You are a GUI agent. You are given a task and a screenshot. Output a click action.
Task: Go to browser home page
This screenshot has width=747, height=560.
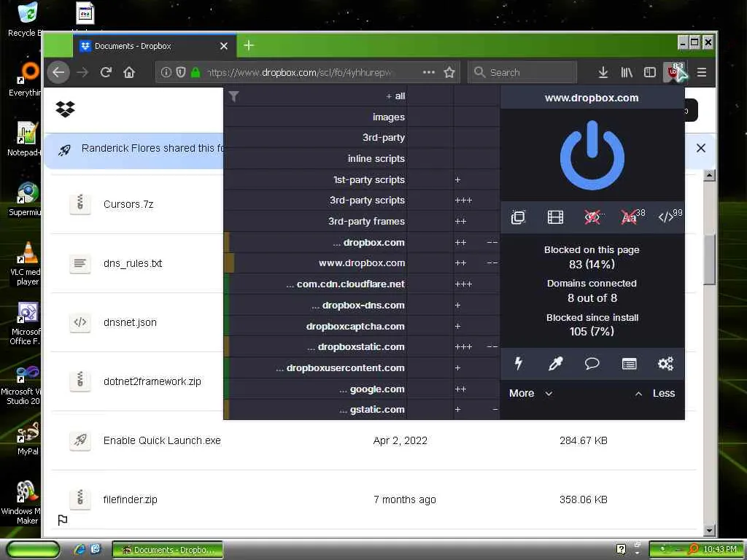(x=129, y=72)
